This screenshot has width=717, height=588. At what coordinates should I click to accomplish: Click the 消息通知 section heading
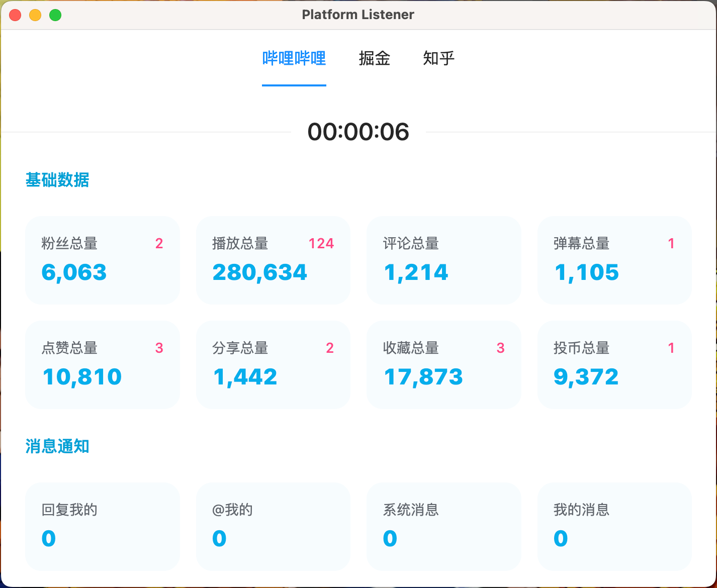pos(57,446)
